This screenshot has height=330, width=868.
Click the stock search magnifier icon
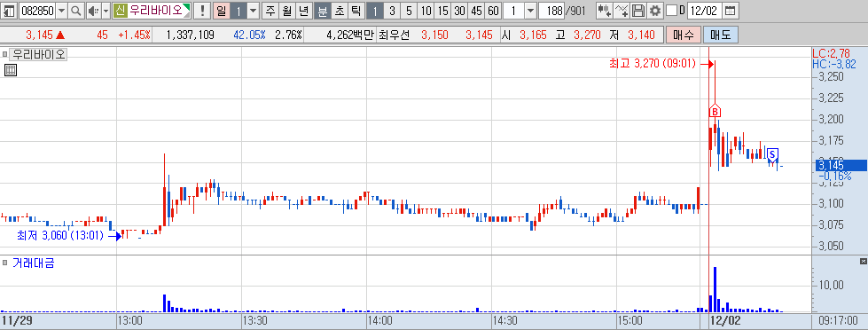point(76,11)
